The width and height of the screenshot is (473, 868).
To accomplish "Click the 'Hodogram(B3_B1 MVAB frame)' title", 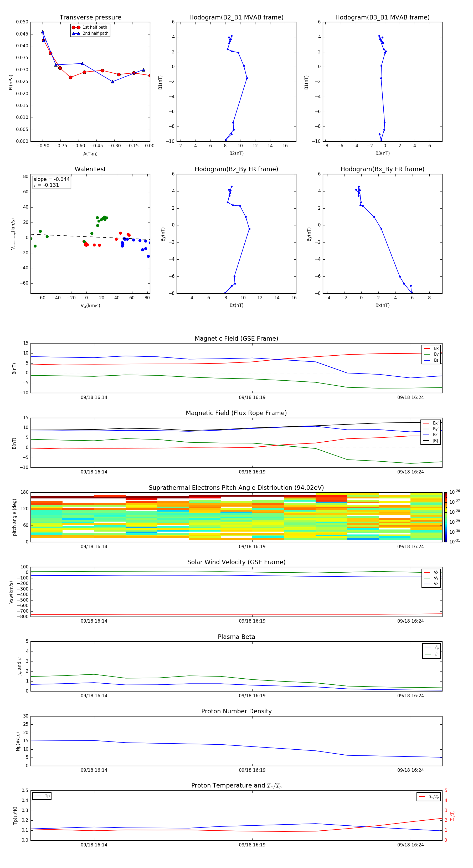I will click(x=382, y=17).
